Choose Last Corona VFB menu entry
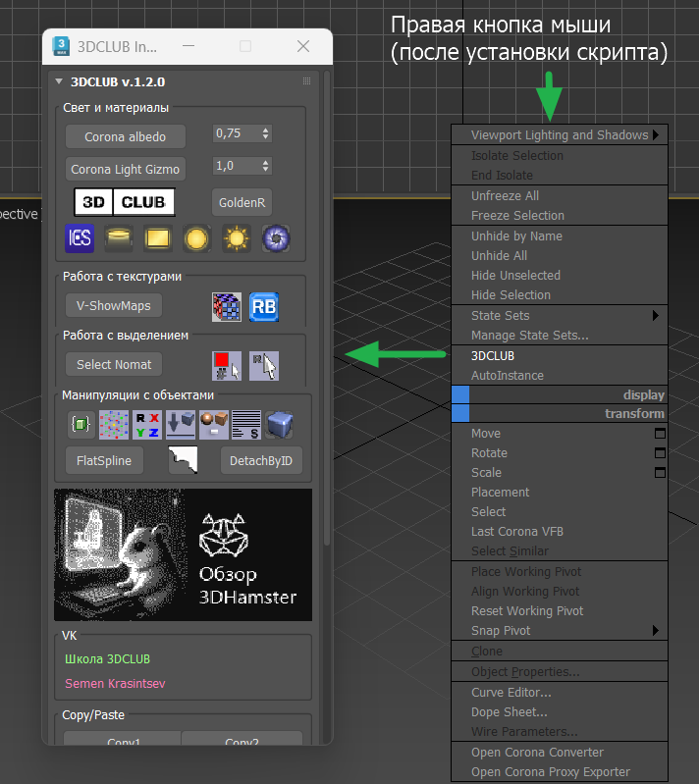This screenshot has width=699, height=784. (560, 532)
